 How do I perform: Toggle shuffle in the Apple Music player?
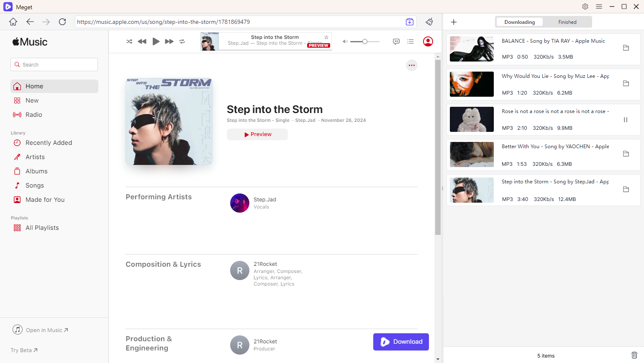[129, 41]
